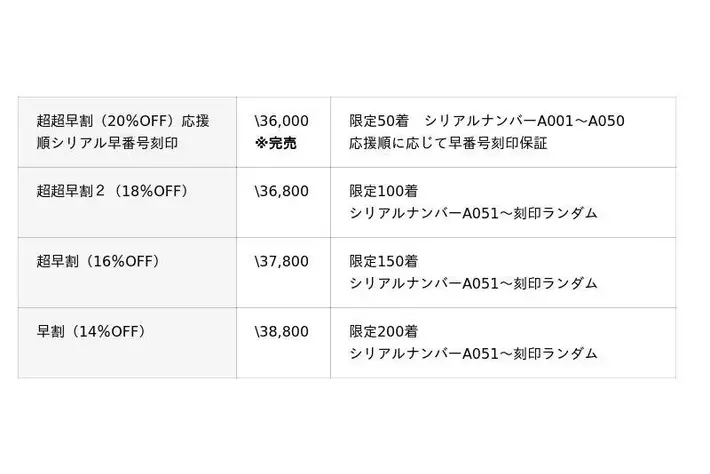
Task: Click the \36,800 price
Action: (x=282, y=191)
